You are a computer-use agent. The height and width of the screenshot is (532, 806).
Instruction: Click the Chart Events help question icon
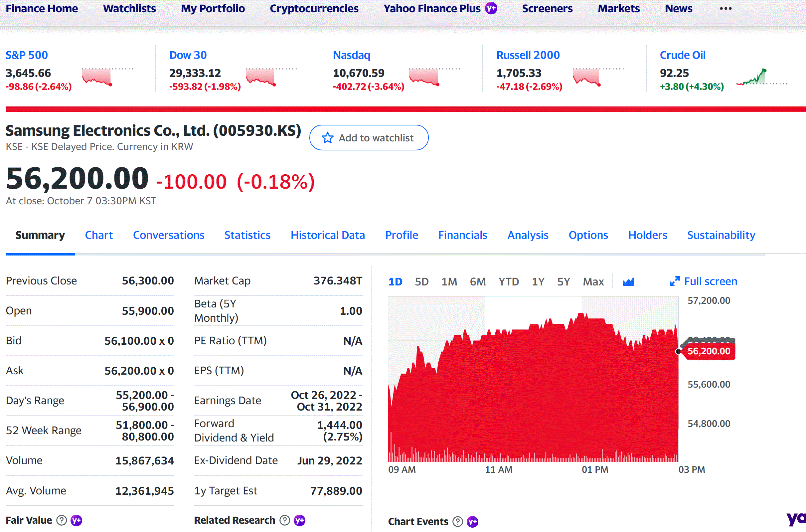(x=458, y=521)
